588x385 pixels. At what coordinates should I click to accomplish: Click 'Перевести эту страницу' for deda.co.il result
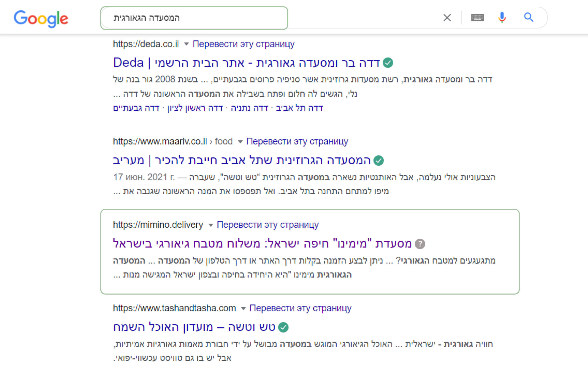pyautogui.click(x=243, y=44)
